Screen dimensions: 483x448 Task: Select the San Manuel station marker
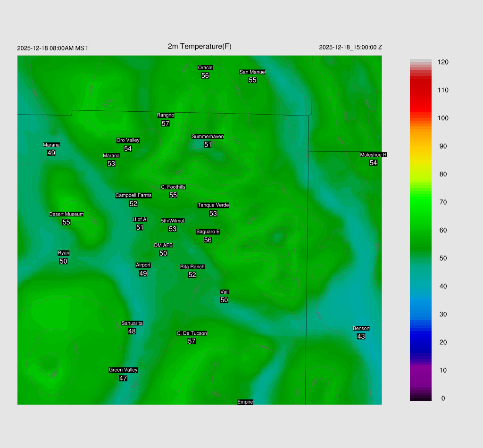[x=252, y=72]
